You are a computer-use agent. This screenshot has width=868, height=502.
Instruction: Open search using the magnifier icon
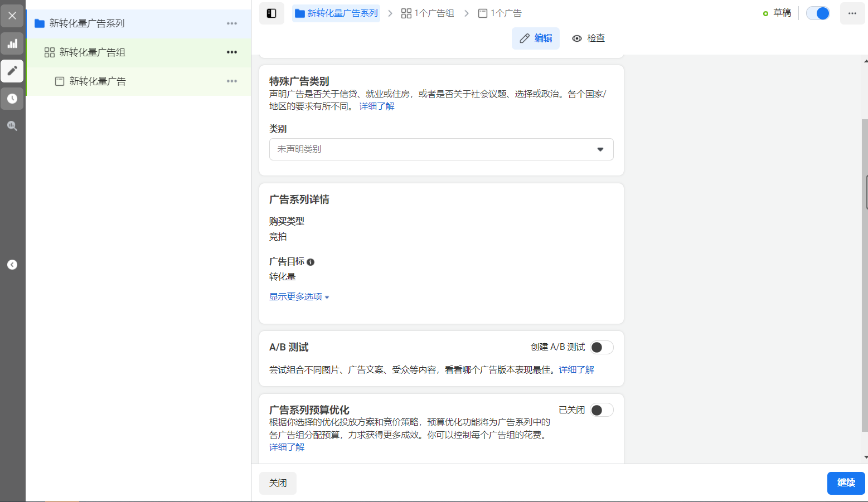coord(12,126)
